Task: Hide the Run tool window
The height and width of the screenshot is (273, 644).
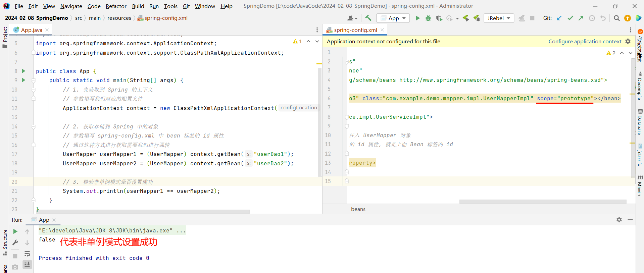Action: coord(630,220)
